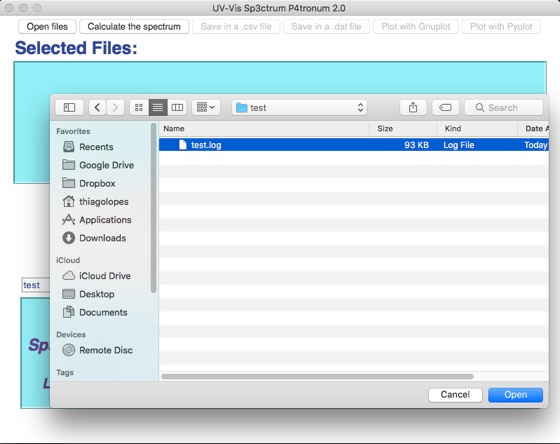Open the item grouping options dropdown
The image size is (560, 444).
click(206, 108)
